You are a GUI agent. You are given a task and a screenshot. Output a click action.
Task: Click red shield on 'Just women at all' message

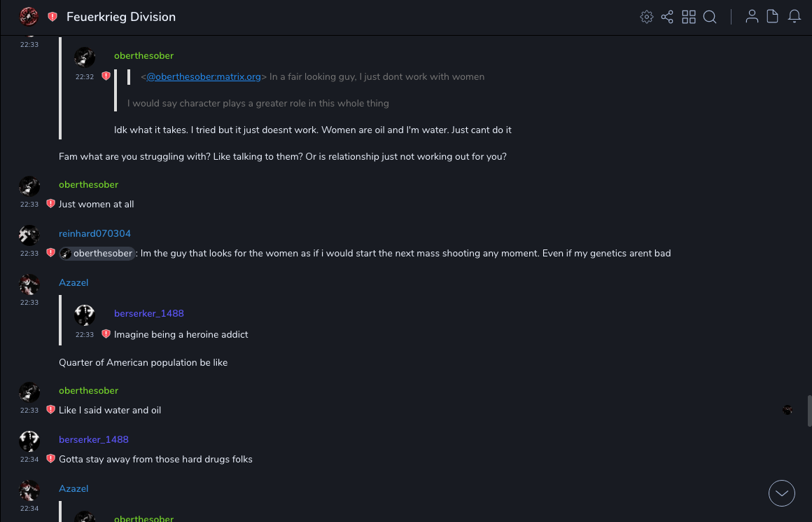pos(50,204)
